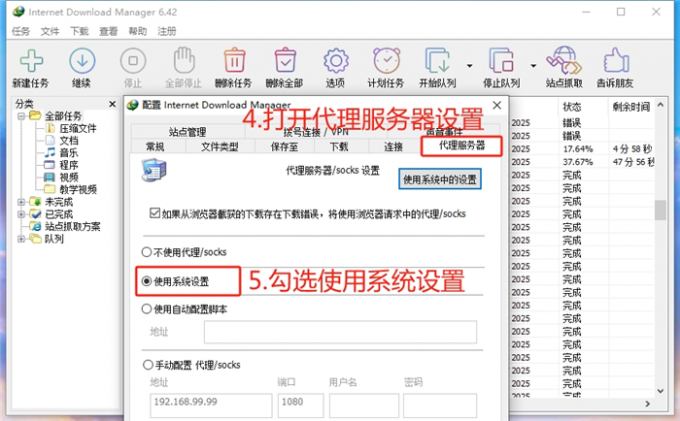The height and width of the screenshot is (421, 680).
Task: Select the 已完成 folder in the tree
Action: pos(59,214)
